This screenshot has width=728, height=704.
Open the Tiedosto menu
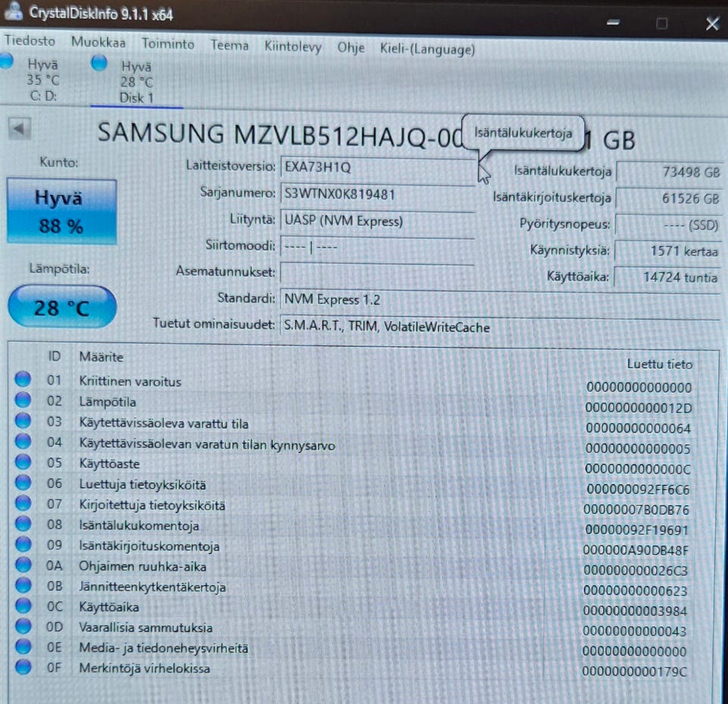coord(30,41)
